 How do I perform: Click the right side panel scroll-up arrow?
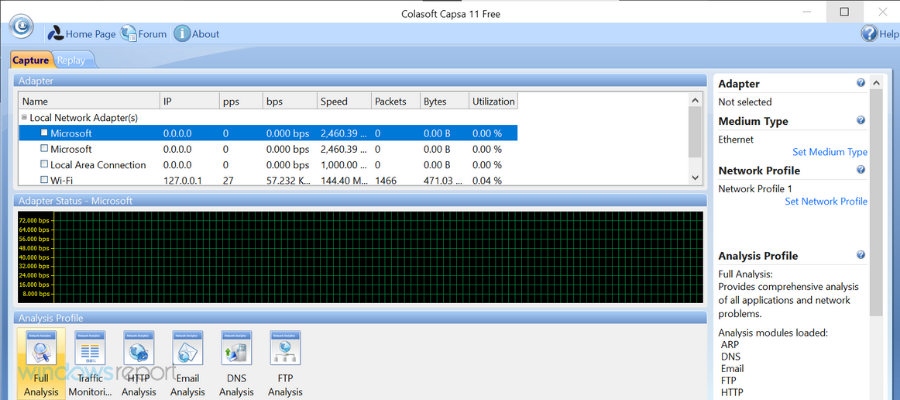click(x=876, y=83)
